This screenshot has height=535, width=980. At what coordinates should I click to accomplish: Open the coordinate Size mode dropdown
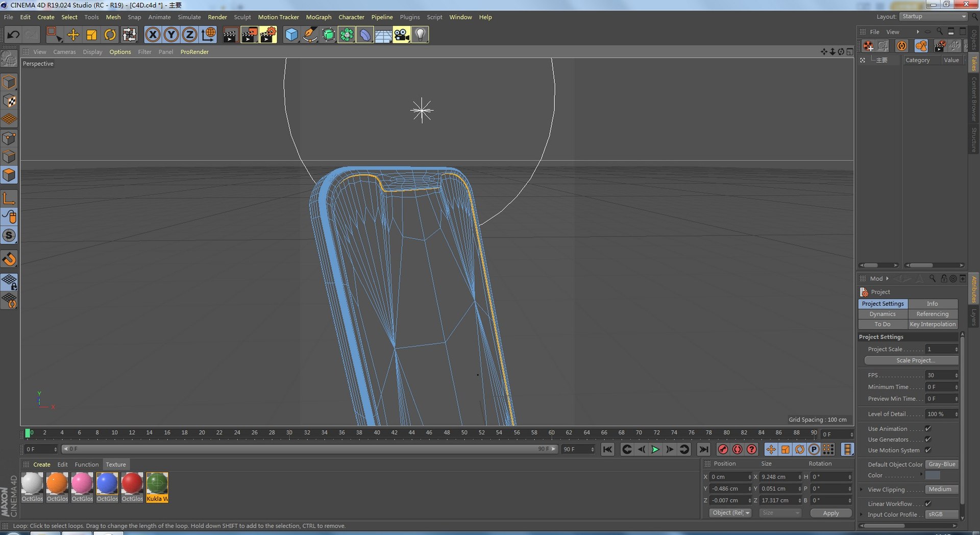(x=780, y=513)
